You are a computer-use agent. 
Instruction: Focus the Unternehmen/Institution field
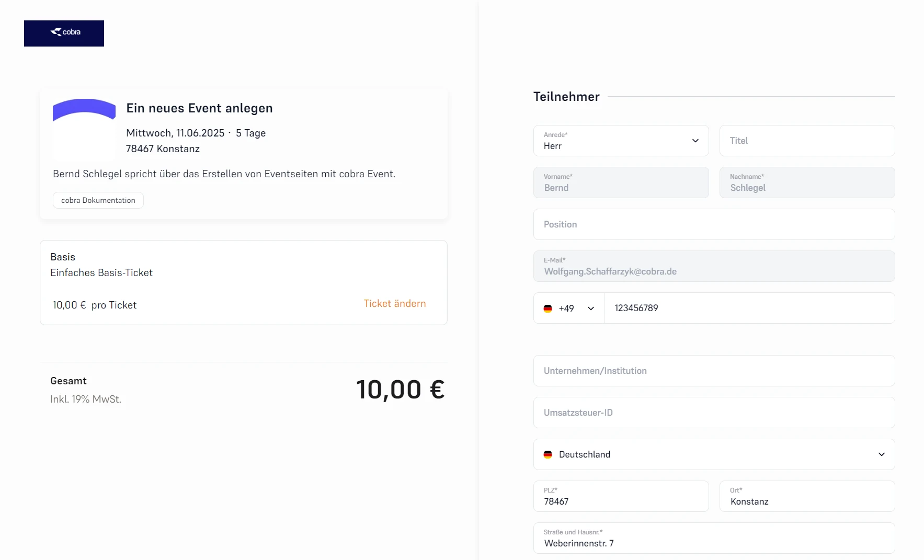tap(714, 371)
